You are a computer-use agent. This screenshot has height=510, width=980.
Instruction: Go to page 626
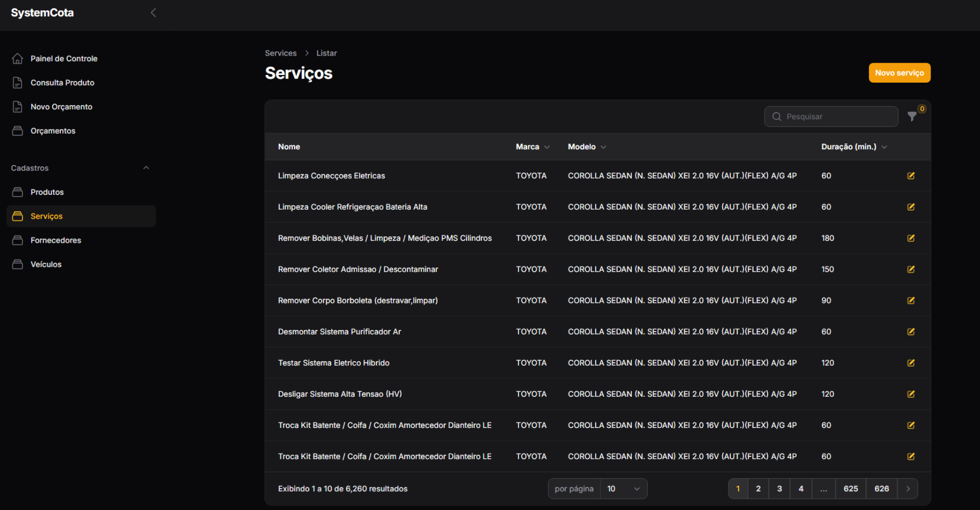click(881, 489)
